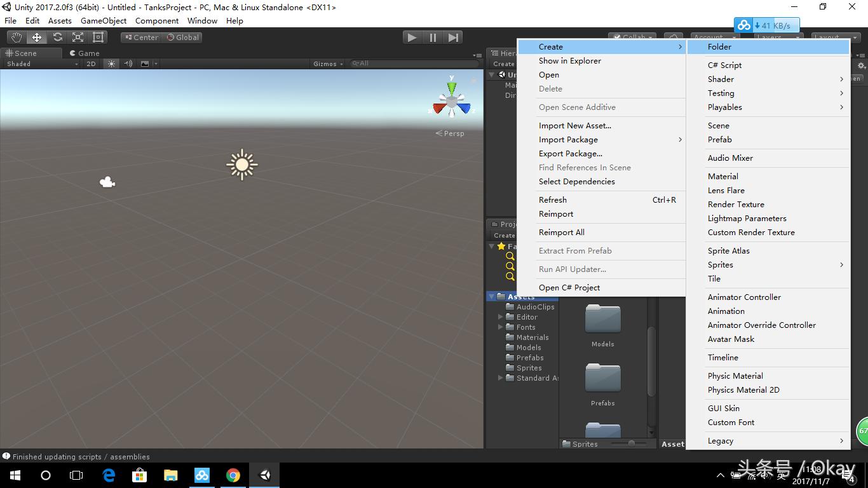This screenshot has width=868, height=488.
Task: Select the Rotate tool
Action: pos(57,37)
